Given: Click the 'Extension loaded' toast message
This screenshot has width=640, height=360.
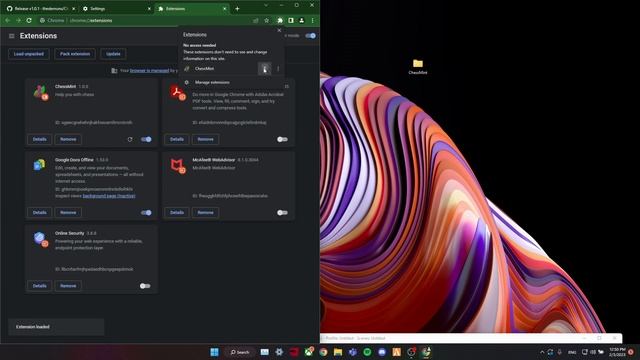Looking at the screenshot, I should [x=56, y=327].
